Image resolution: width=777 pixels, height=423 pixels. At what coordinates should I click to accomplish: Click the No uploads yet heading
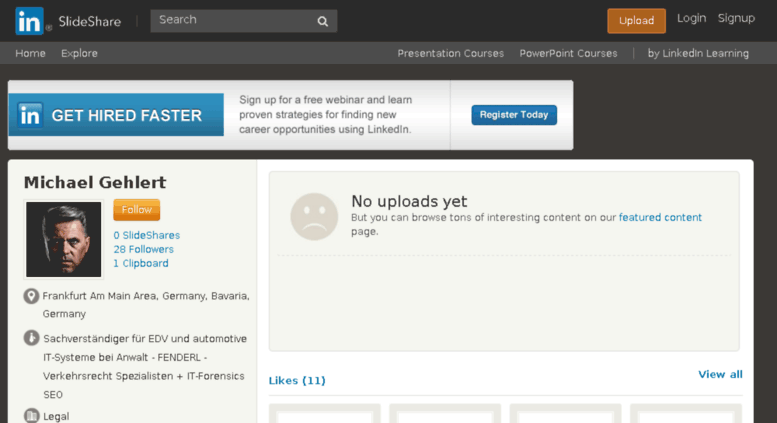coord(409,201)
